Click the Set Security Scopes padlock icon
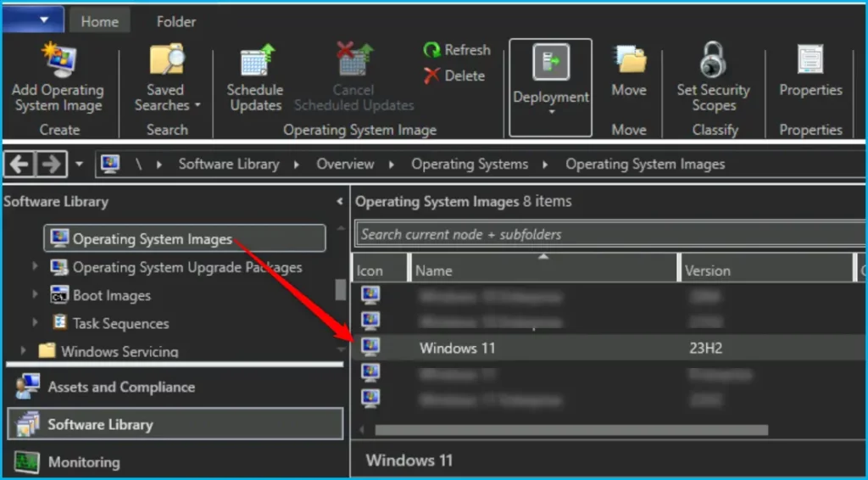This screenshot has height=480, width=868. coord(713,60)
